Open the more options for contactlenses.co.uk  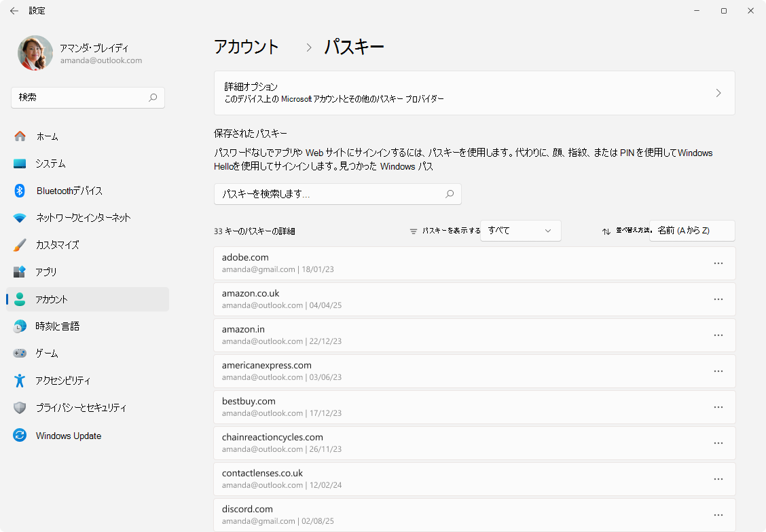click(718, 479)
